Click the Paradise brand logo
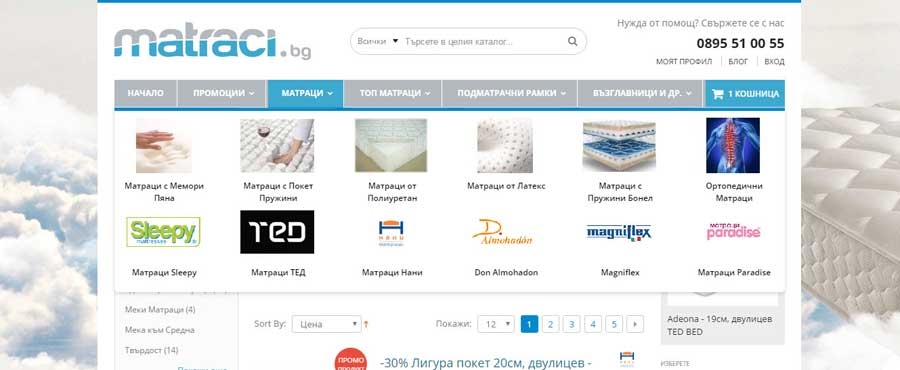Screen dimensions: 900x370 point(734,231)
